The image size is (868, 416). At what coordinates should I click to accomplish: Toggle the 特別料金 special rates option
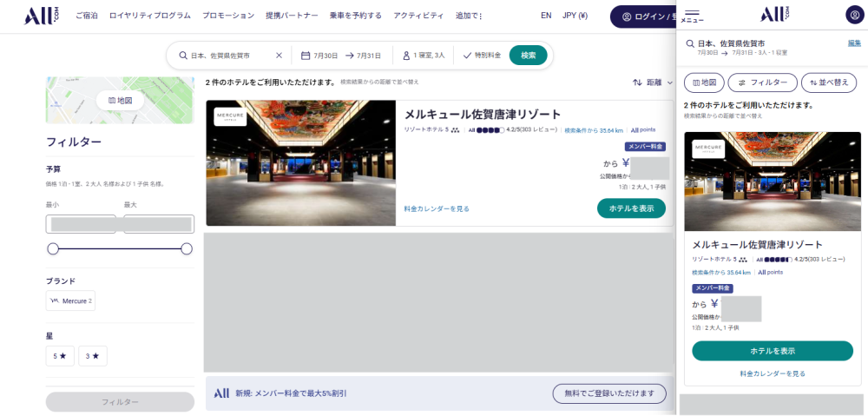pyautogui.click(x=482, y=56)
